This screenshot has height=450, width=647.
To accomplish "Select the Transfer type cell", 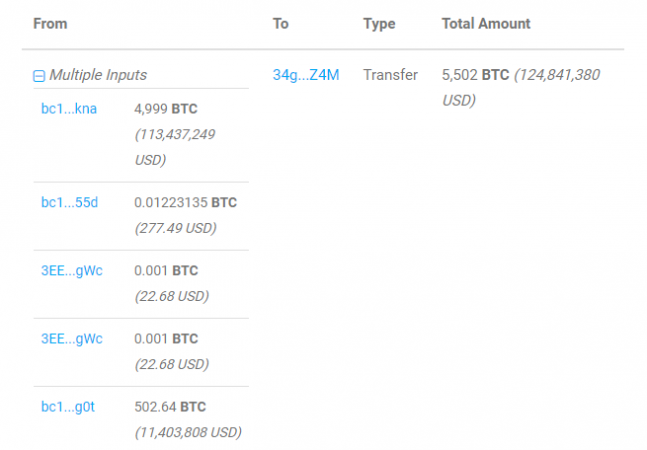I will pyautogui.click(x=390, y=75).
